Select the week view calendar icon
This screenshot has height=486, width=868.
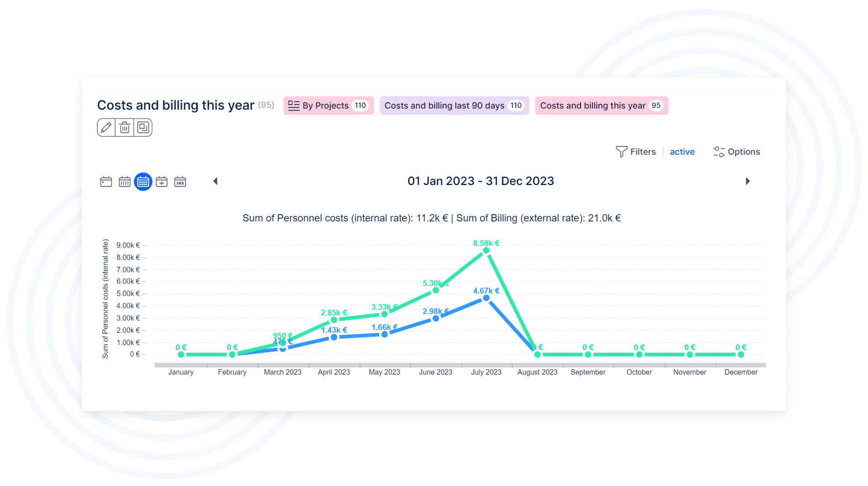pyautogui.click(x=124, y=182)
